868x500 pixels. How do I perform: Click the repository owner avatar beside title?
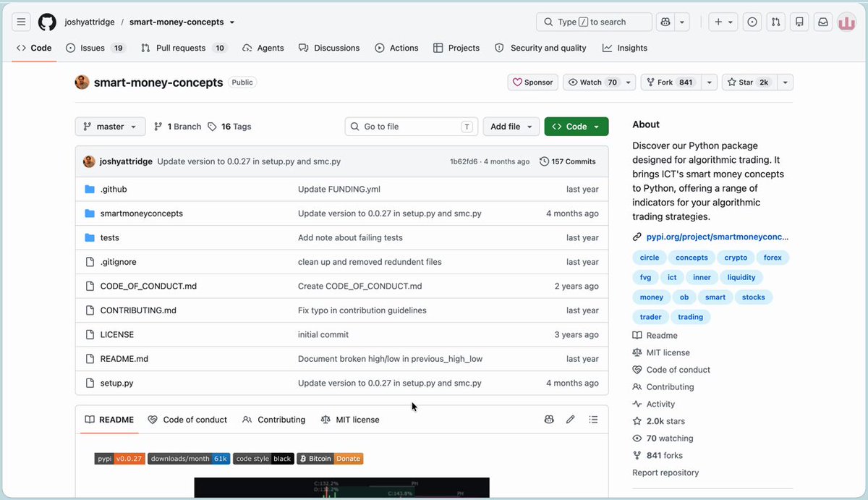(82, 82)
